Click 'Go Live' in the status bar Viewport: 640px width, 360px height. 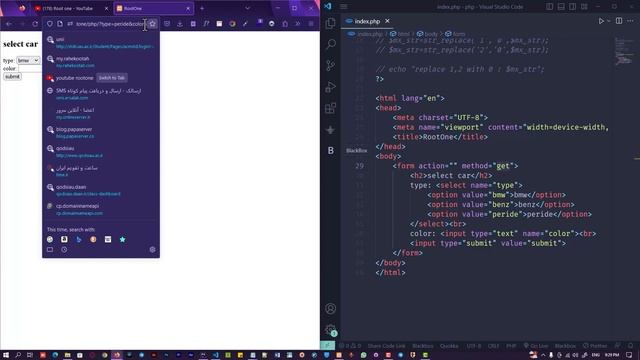point(536,346)
